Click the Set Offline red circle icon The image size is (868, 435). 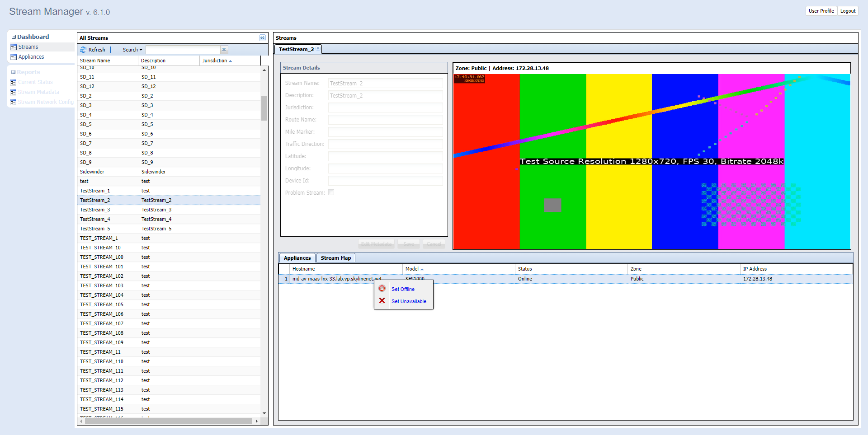[x=382, y=289]
